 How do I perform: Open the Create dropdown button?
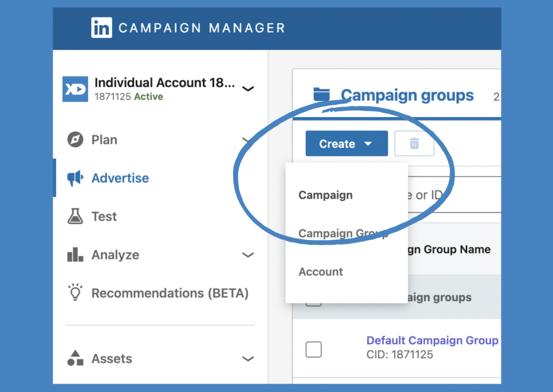pos(346,144)
